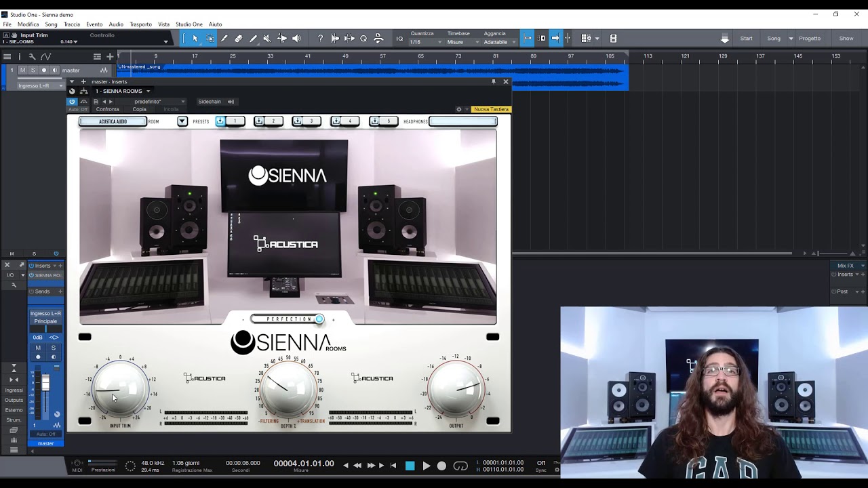Start recording with transport record button

point(441,466)
